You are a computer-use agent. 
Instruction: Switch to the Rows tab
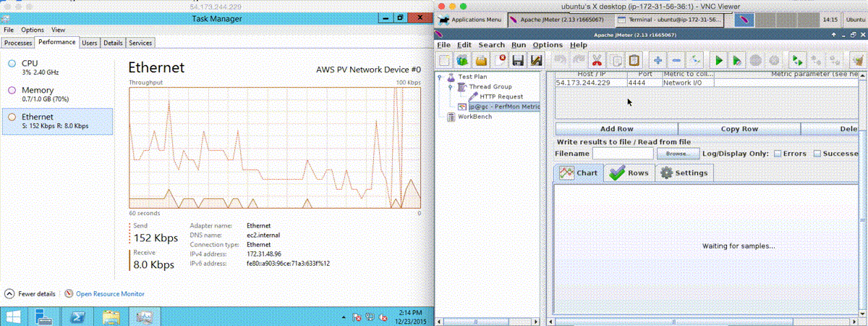tap(629, 173)
